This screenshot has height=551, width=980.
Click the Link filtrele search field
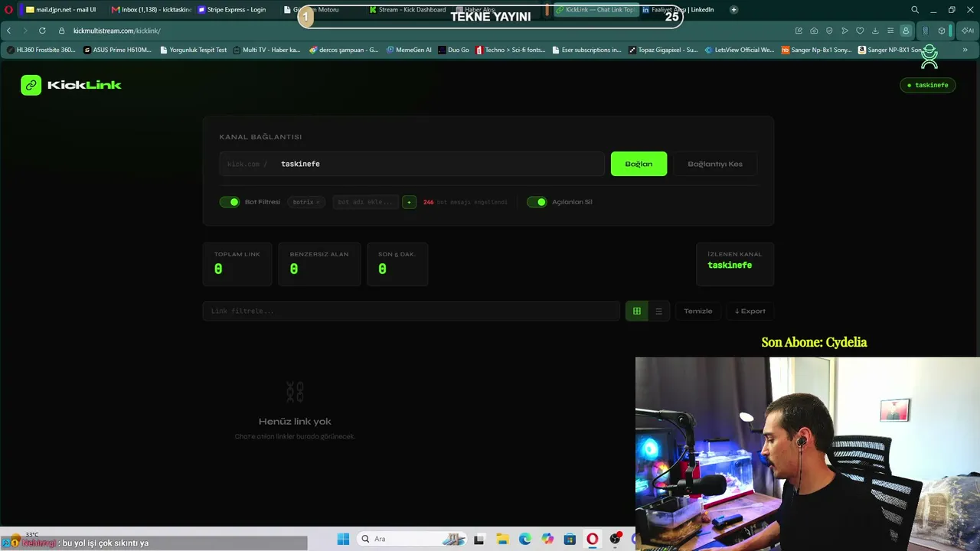coord(411,311)
